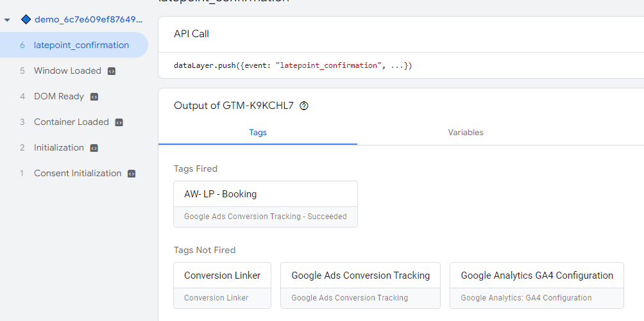Select the Window Loaded event
The image size is (644, 321).
click(x=67, y=70)
